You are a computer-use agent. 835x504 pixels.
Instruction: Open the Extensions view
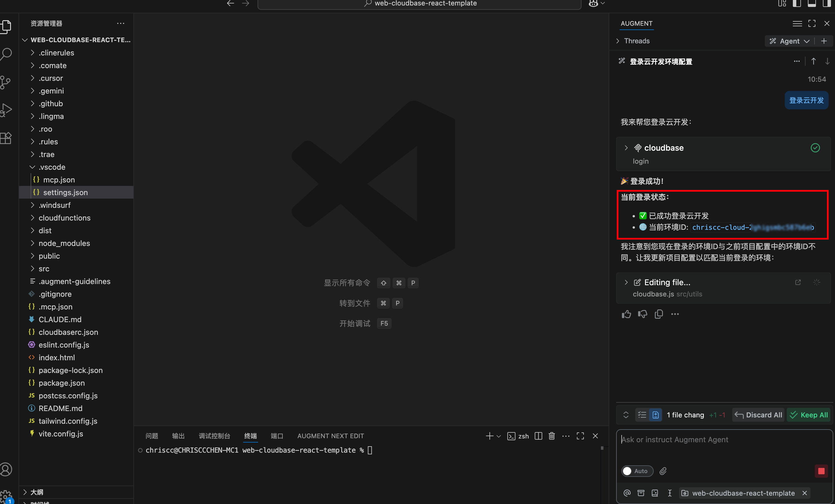point(6,138)
